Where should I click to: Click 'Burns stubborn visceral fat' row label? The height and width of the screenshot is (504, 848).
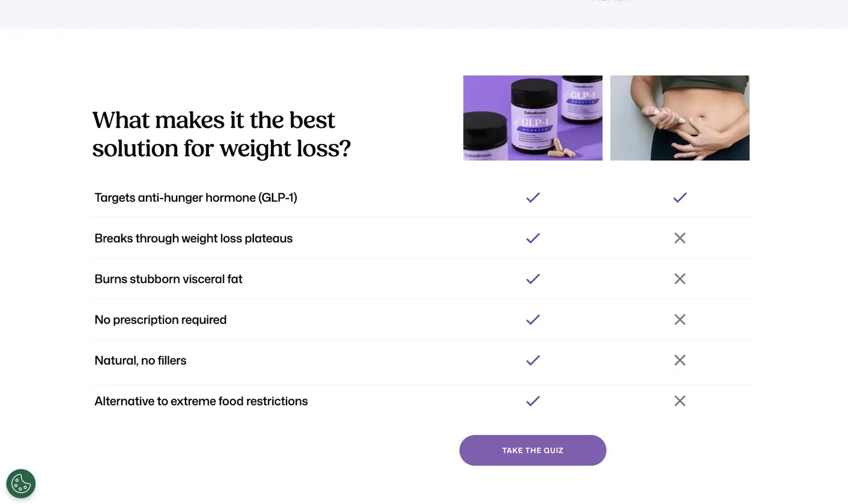pos(168,279)
